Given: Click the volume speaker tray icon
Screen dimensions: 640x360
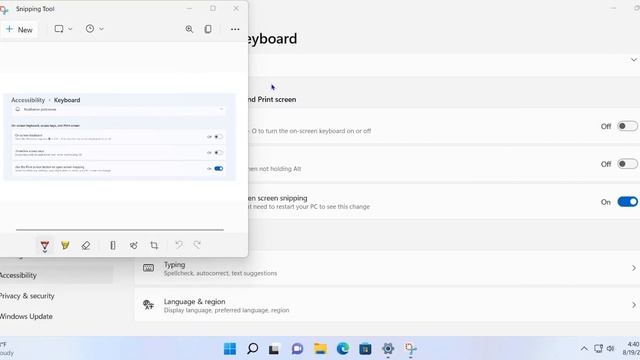Looking at the screenshot, I should pyautogui.click(x=611, y=349).
